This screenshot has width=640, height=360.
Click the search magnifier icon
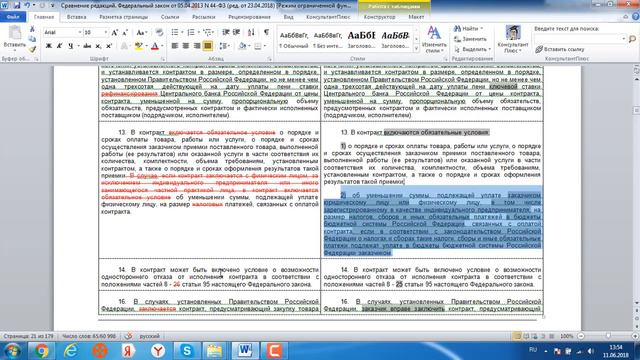[x=632, y=39]
